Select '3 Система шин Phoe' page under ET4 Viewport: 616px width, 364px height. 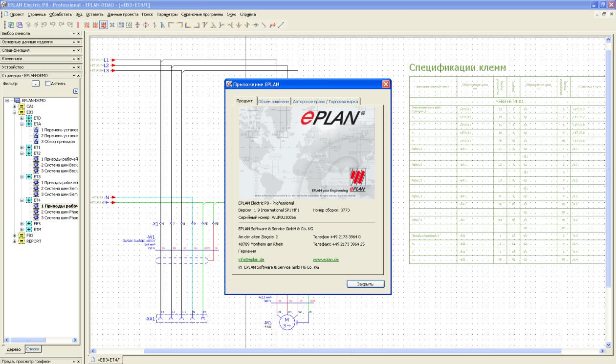point(59,217)
